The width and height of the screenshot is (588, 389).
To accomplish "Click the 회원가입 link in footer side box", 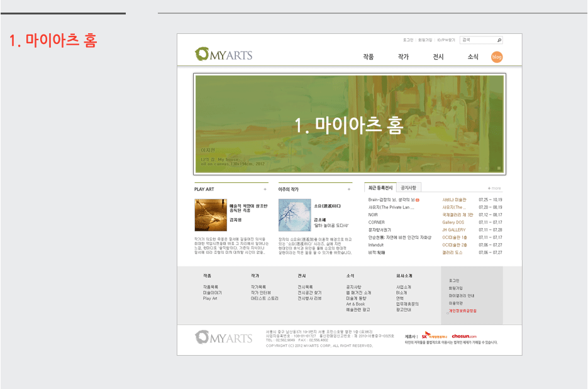I will (456, 288).
